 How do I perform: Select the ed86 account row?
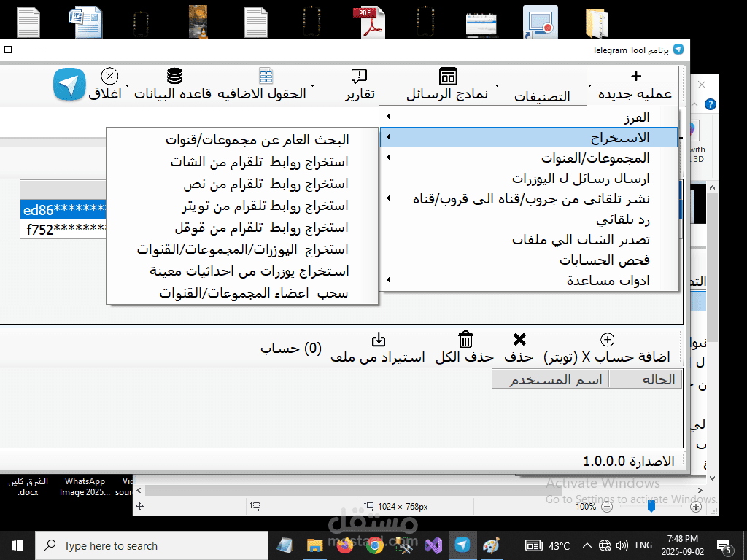click(63, 209)
